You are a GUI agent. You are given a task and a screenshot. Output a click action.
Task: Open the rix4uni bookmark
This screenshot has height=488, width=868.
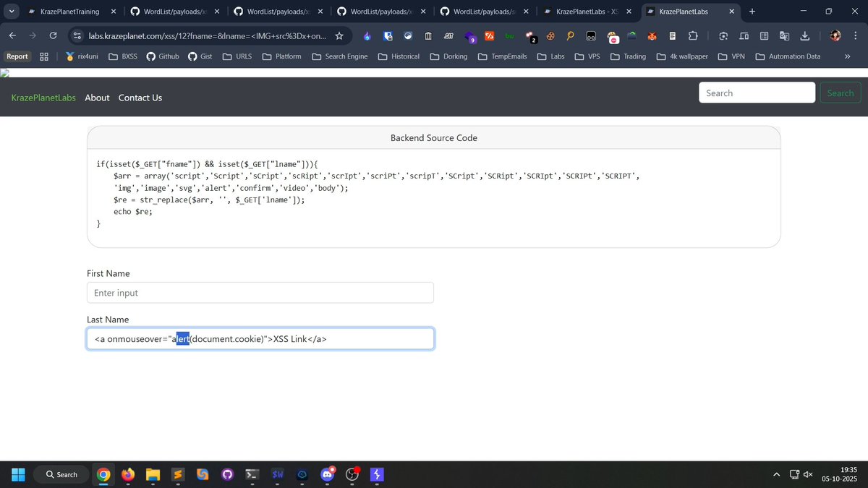80,56
